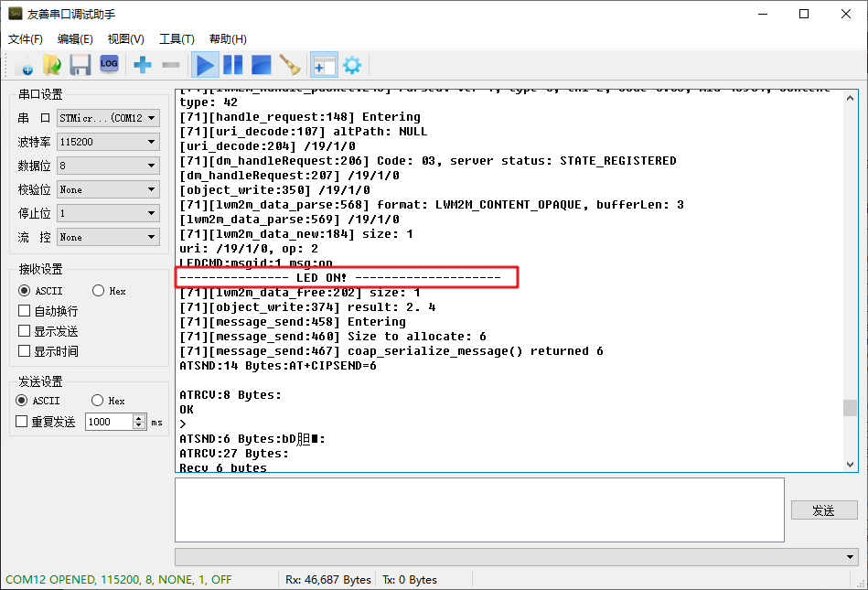Open the parity 校验位 dropdown
Viewport: 868px width, 590px height.
click(x=109, y=189)
